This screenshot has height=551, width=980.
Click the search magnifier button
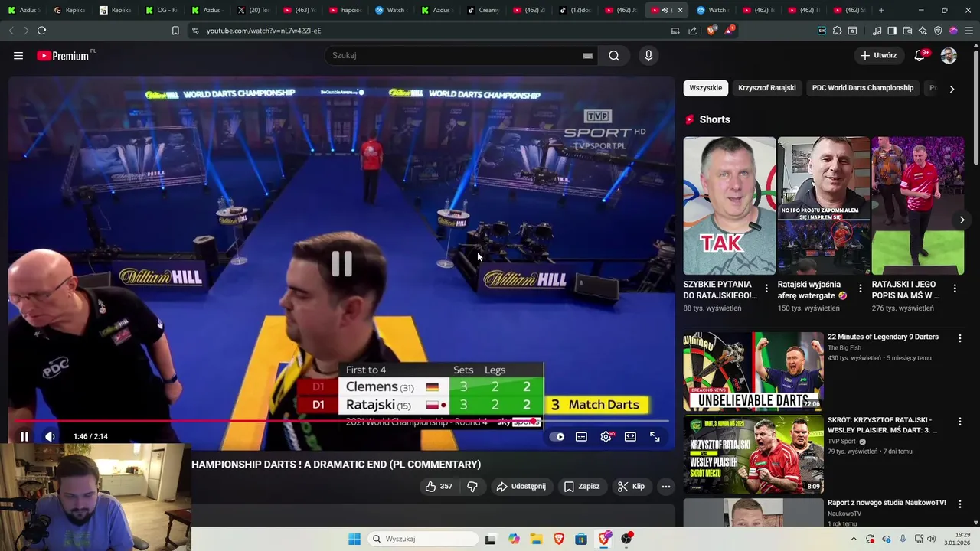point(614,55)
